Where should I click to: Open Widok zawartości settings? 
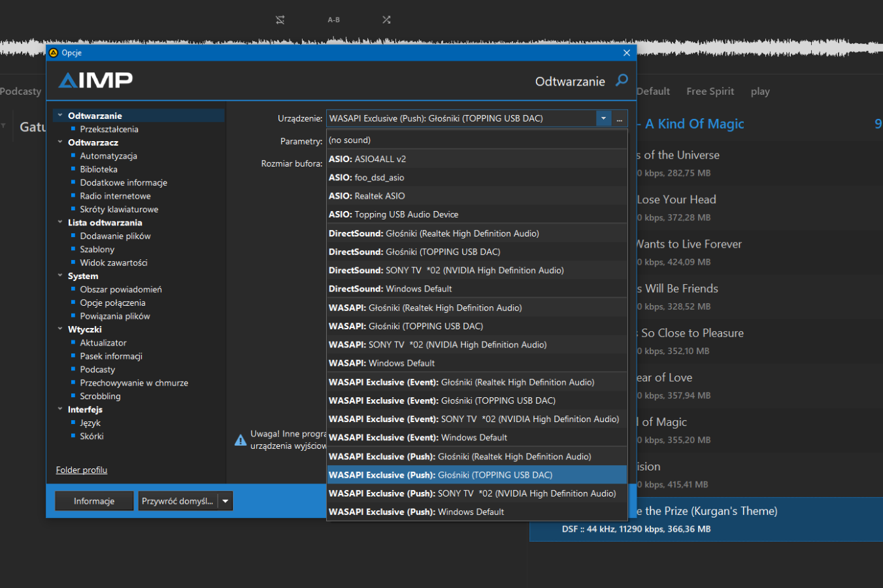pos(114,263)
